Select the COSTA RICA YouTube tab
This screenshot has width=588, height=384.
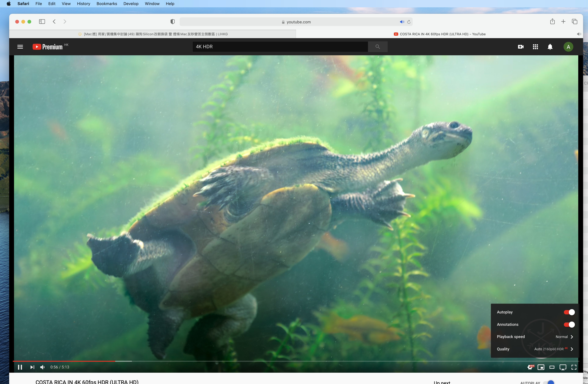click(439, 34)
